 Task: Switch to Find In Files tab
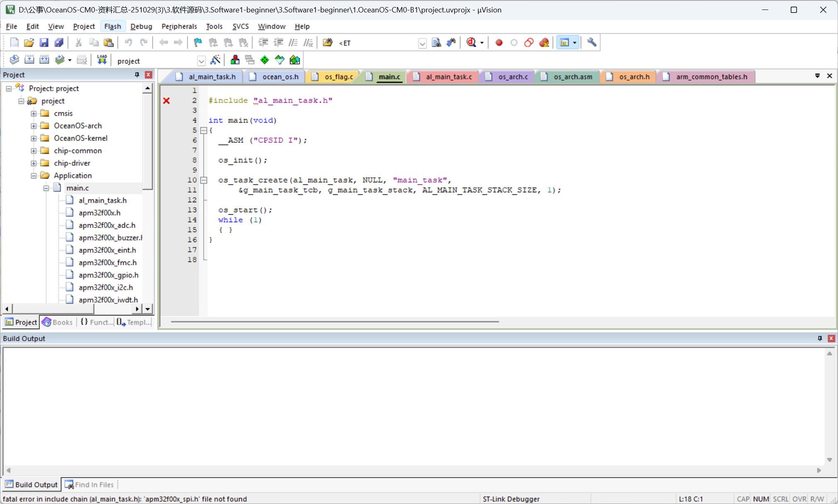(90, 485)
